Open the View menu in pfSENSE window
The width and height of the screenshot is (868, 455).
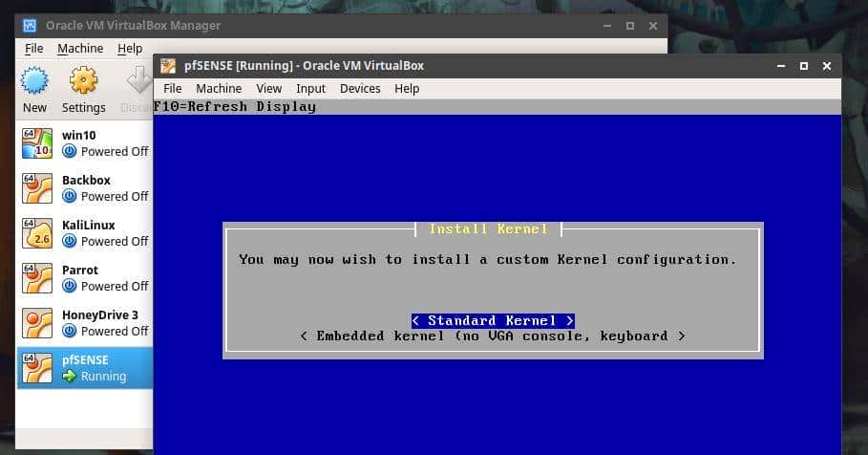[x=268, y=88]
